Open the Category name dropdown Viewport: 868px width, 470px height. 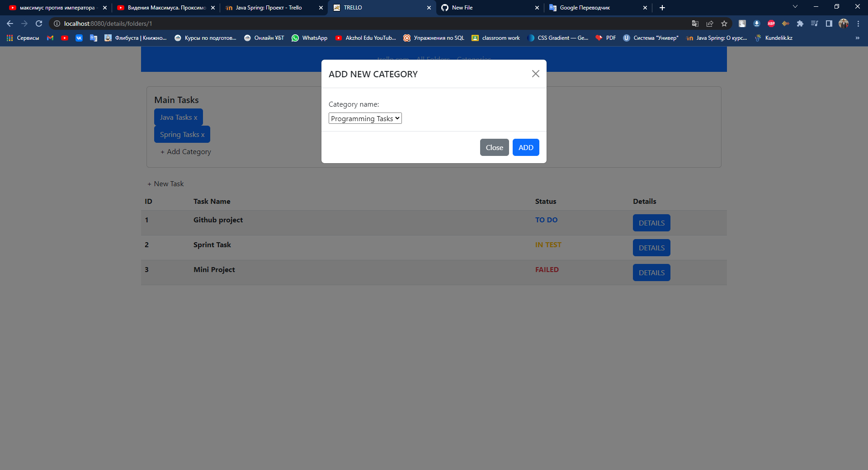pyautogui.click(x=365, y=118)
